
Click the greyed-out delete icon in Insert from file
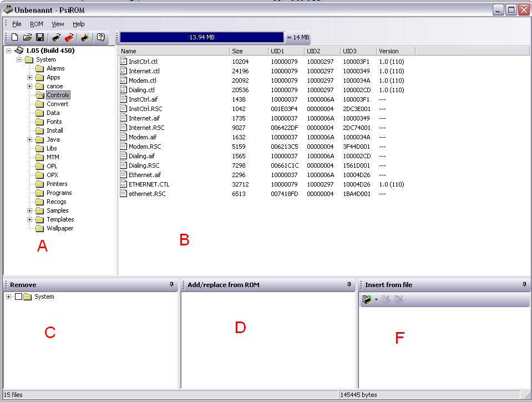tap(399, 299)
